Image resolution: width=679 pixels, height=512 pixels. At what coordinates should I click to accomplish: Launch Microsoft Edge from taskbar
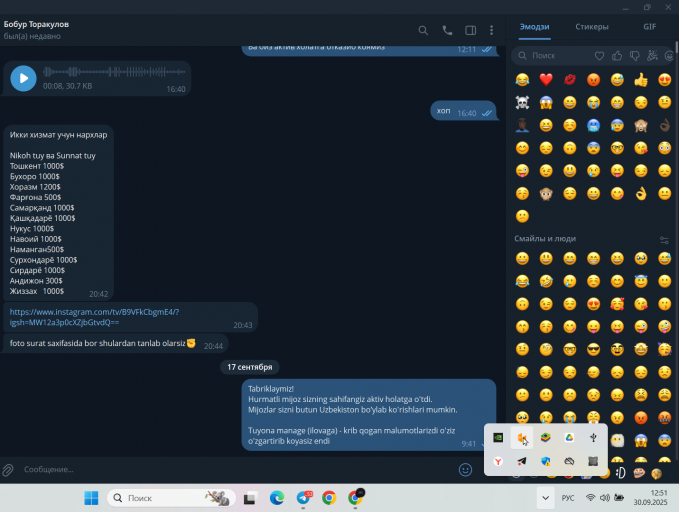pos(277,498)
